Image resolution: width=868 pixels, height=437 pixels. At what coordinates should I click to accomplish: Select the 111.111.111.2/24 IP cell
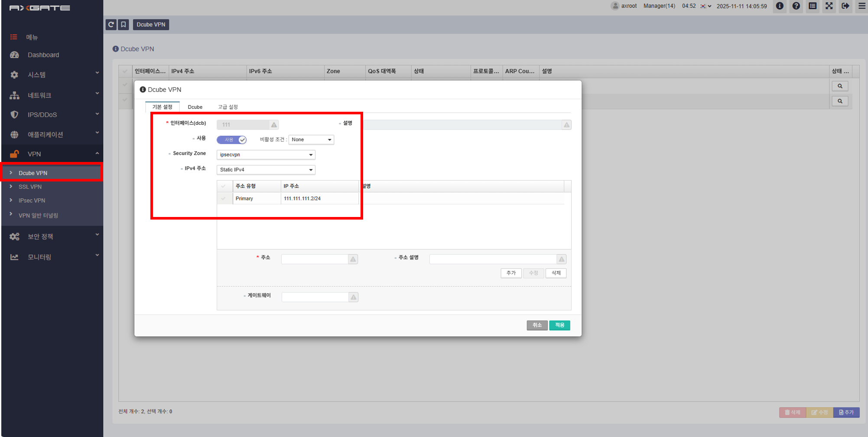(320, 198)
